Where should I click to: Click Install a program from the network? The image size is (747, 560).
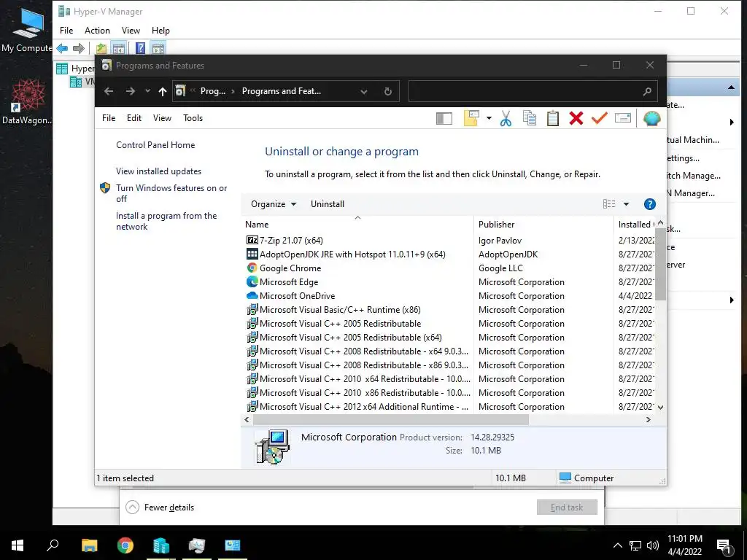[x=166, y=222]
